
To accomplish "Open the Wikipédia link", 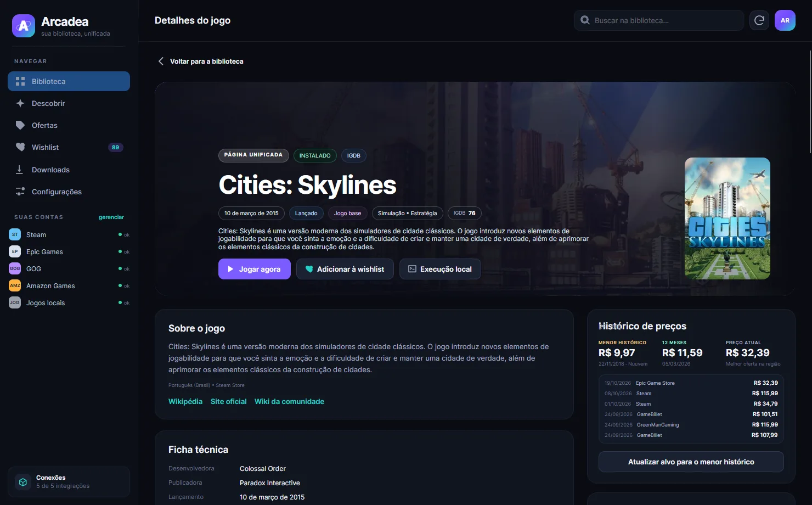I will 185,401.
